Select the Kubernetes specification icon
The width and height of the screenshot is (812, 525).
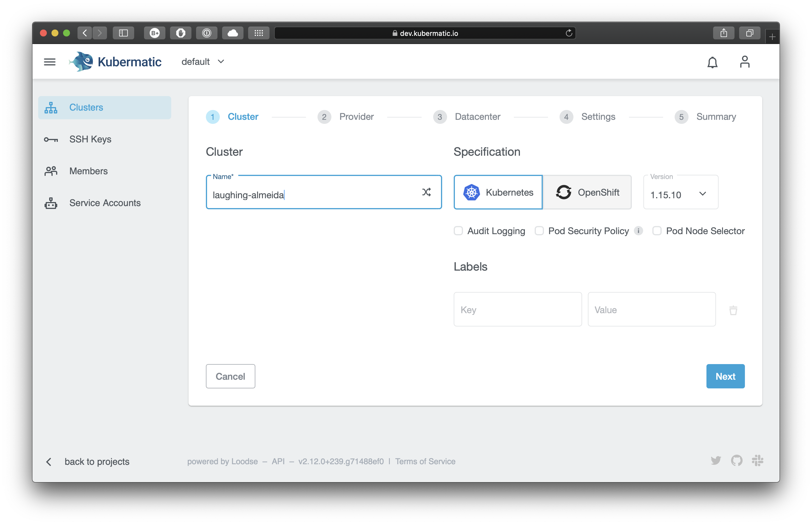click(x=472, y=192)
